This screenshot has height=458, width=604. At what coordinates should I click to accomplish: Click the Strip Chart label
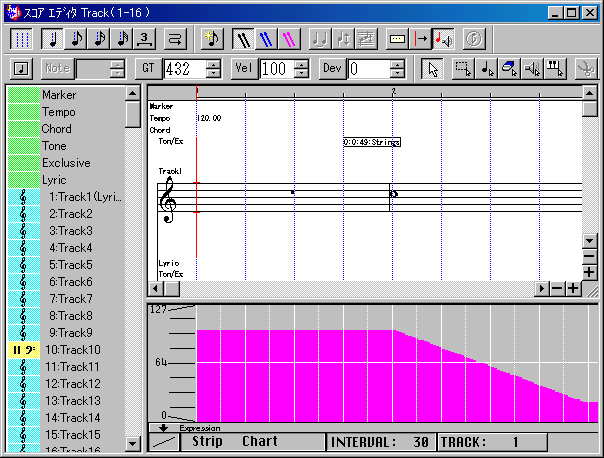(235, 441)
